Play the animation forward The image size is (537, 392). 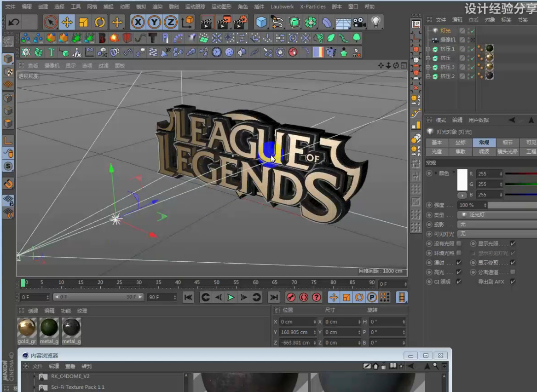[231, 297]
